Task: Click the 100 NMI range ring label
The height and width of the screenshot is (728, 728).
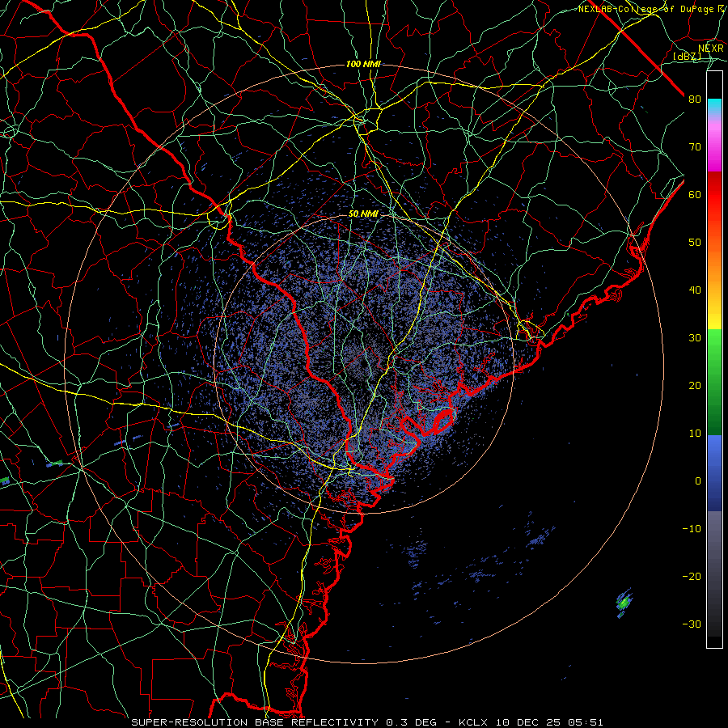Action: click(363, 64)
